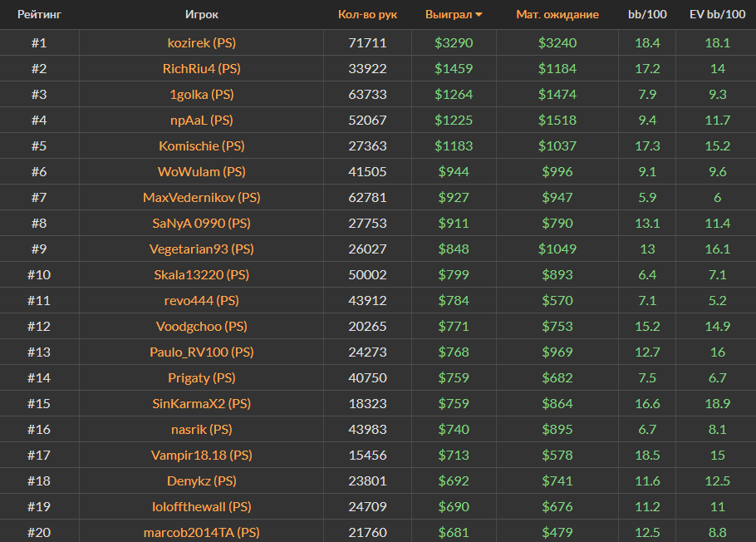Click the EV bb/100 column header
The width and height of the screenshot is (756, 542).
pyautogui.click(x=717, y=15)
